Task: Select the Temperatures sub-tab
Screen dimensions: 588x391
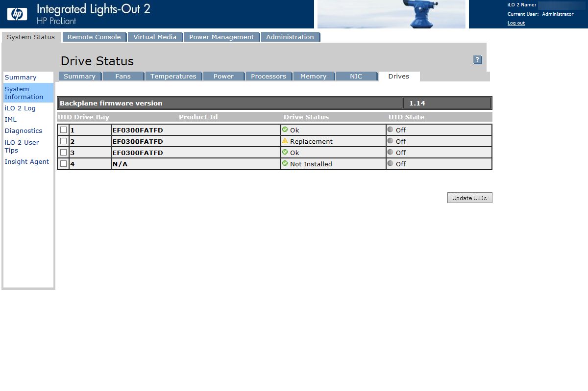Action: pos(173,76)
